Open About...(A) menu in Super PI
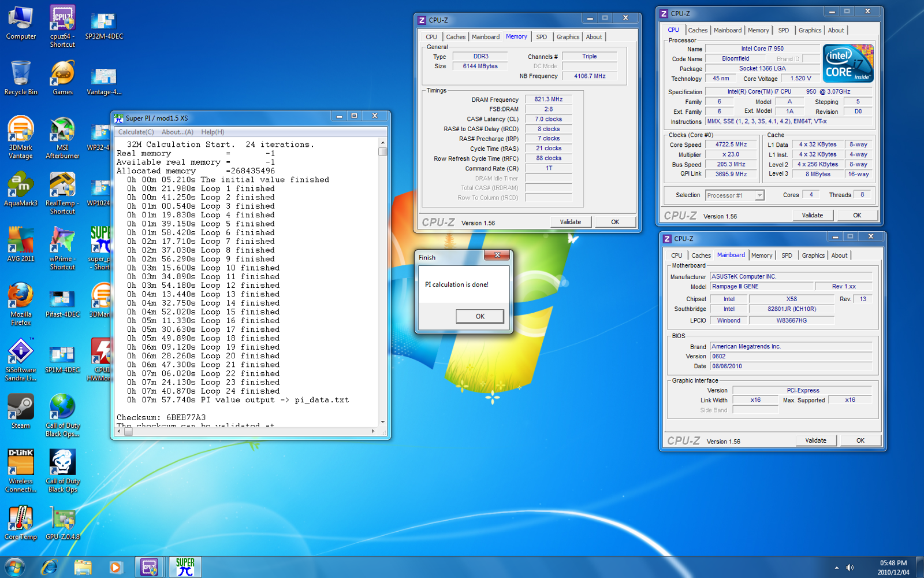924x578 pixels. 177,132
